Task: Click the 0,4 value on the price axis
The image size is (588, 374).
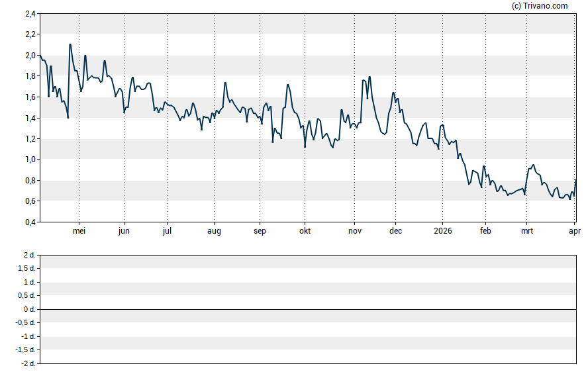Action: click(x=31, y=222)
